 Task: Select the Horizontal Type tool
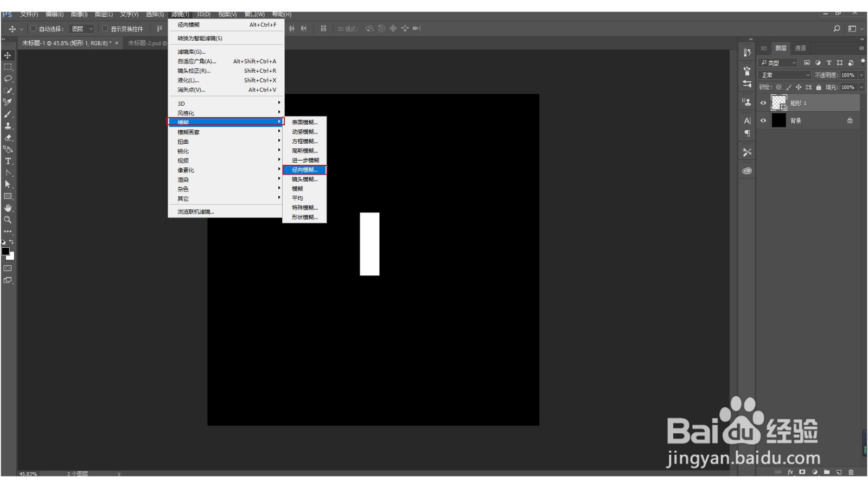(x=8, y=161)
